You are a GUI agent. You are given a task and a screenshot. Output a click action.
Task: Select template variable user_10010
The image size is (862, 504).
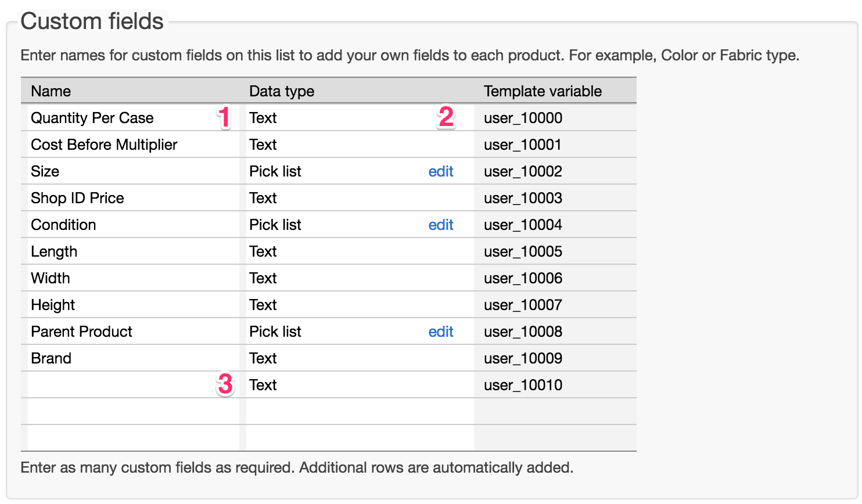tap(523, 385)
